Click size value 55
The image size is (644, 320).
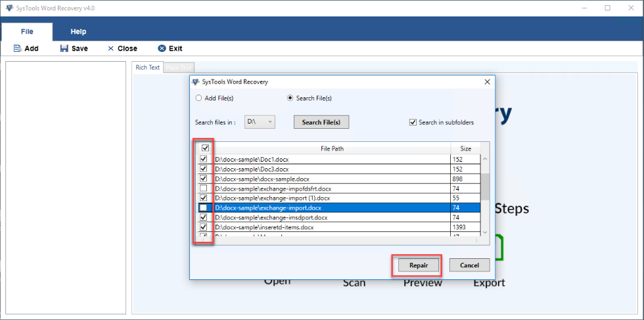pyautogui.click(x=456, y=198)
